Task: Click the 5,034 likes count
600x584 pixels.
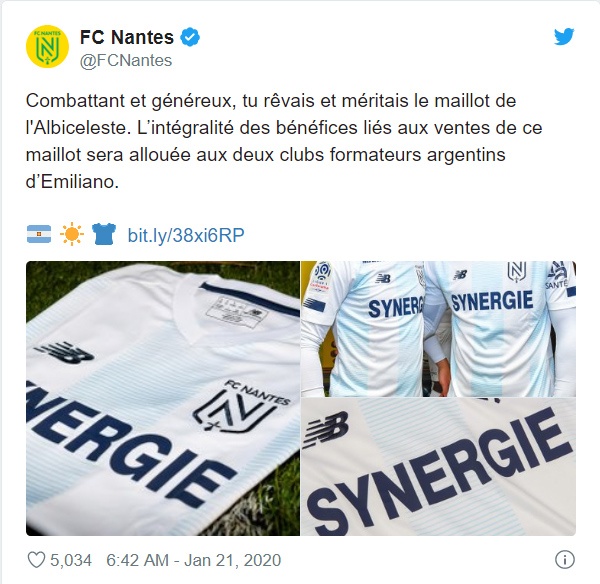Action: [x=71, y=560]
